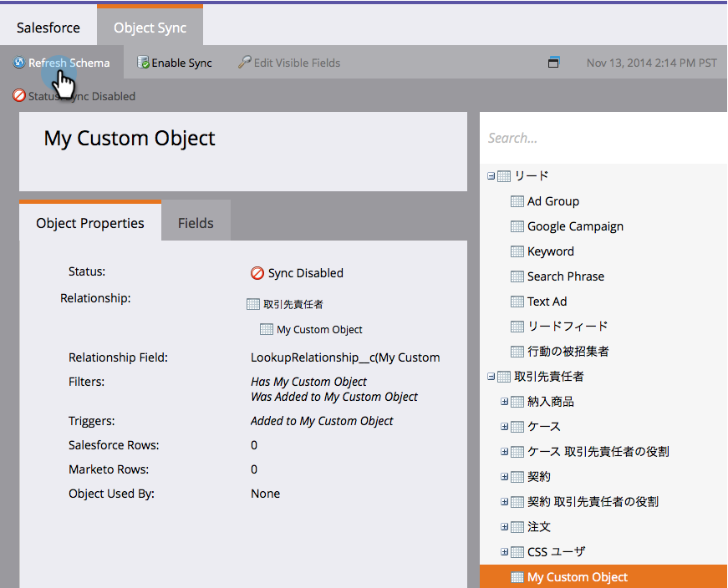
Task: Select Ad Group in the tree
Action: click(553, 201)
